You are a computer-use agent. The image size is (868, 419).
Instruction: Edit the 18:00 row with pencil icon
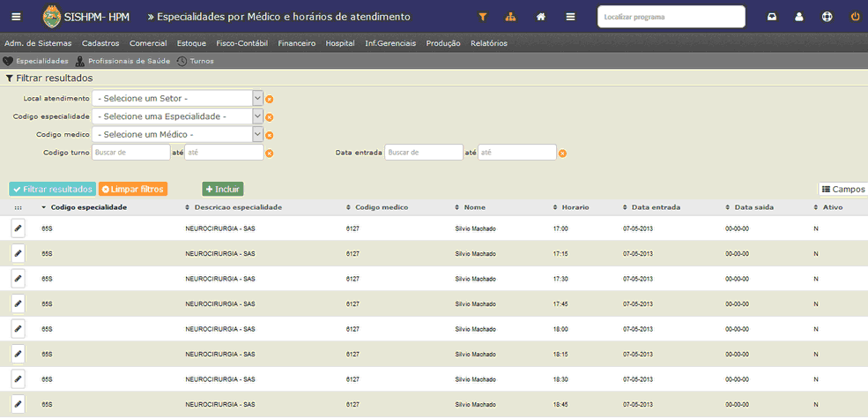pyautogui.click(x=18, y=329)
